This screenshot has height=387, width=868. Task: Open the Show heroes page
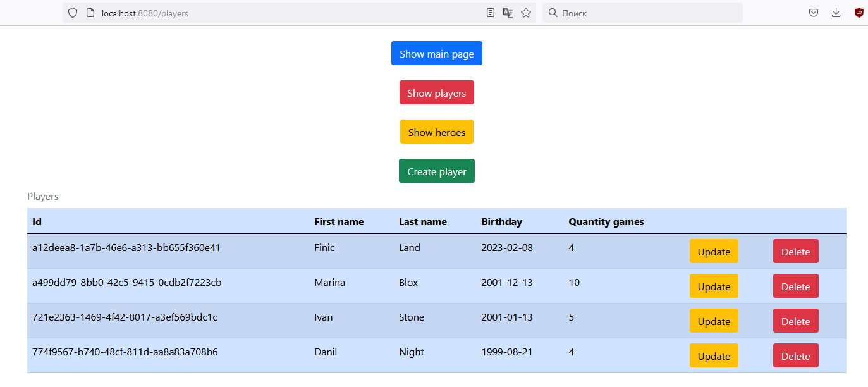[x=436, y=132]
